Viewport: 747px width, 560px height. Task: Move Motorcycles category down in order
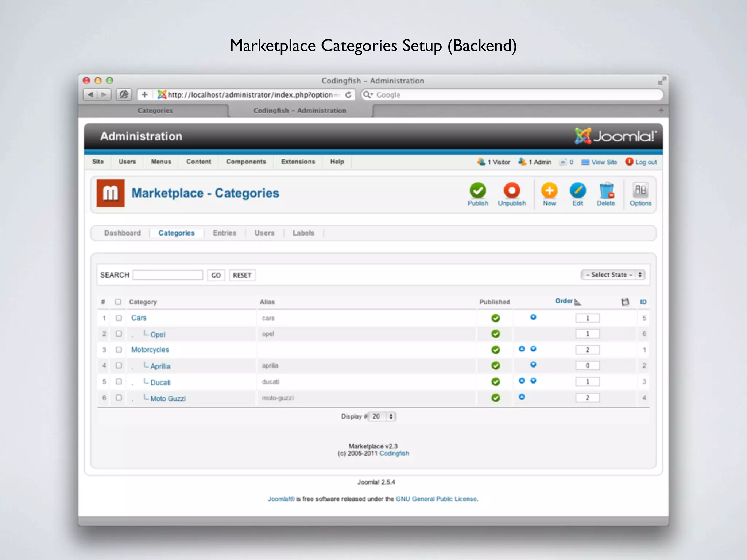(533, 349)
